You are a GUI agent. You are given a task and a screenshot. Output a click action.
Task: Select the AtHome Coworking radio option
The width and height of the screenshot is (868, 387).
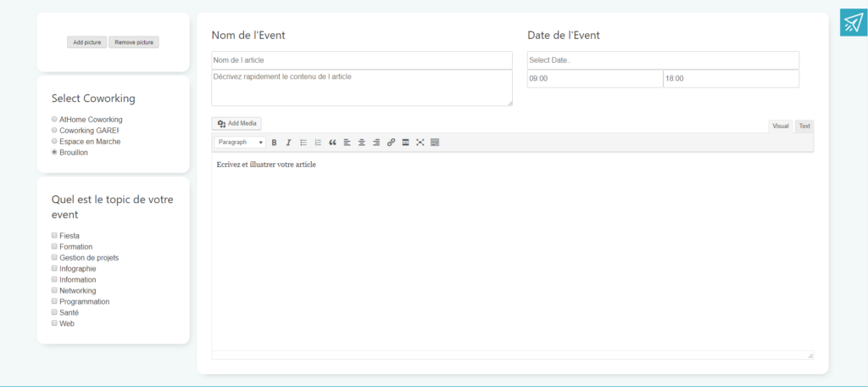pos(55,120)
